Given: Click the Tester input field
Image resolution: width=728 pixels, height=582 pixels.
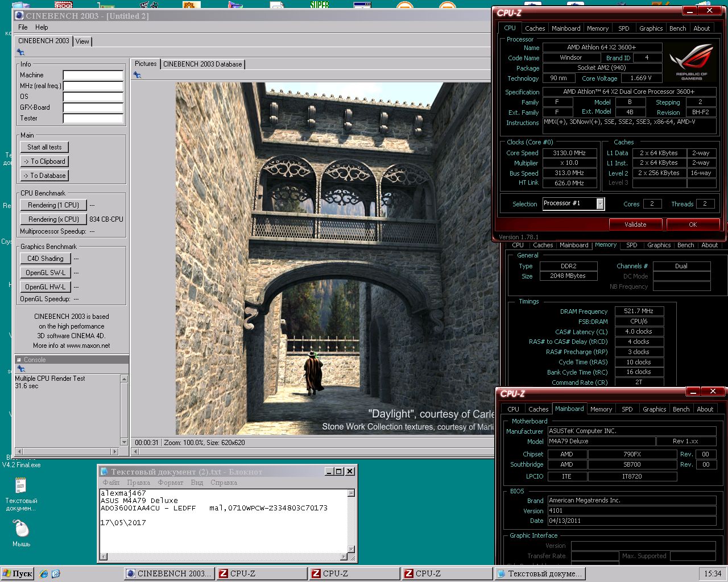Looking at the screenshot, I should (x=93, y=118).
